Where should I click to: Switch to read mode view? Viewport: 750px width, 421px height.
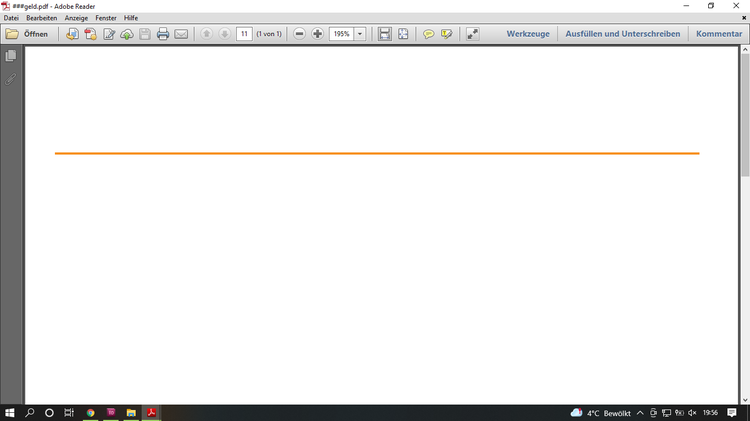coord(473,34)
